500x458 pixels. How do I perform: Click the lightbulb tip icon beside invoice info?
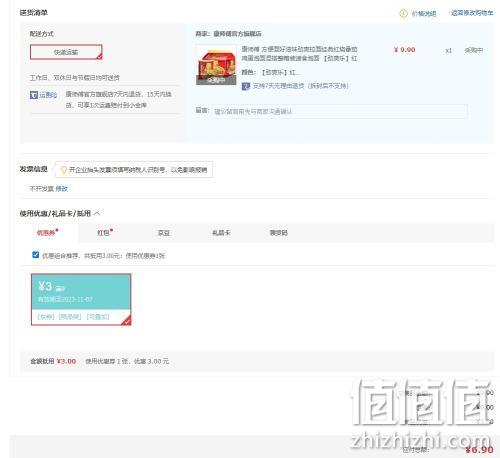pos(63,170)
